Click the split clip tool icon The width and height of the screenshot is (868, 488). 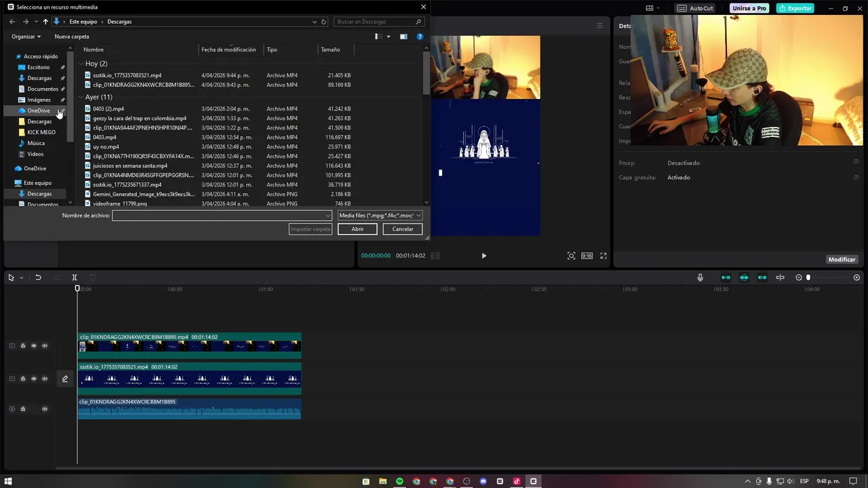[x=75, y=277]
